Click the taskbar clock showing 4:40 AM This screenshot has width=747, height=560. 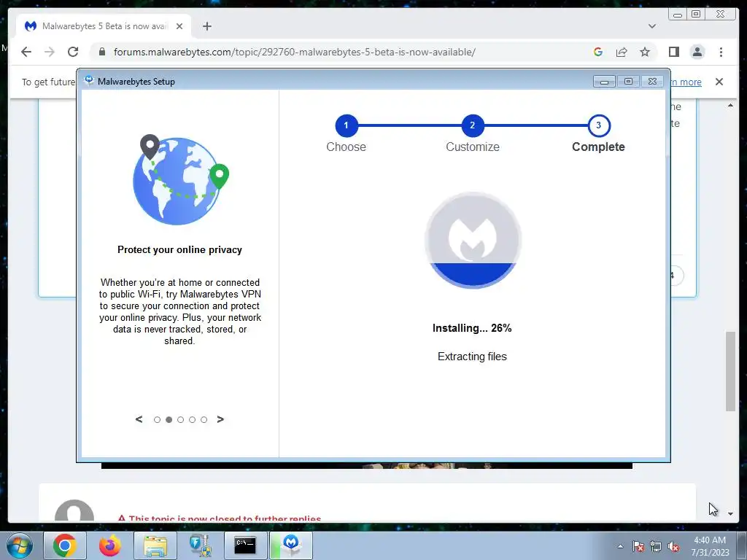pyautogui.click(x=710, y=545)
